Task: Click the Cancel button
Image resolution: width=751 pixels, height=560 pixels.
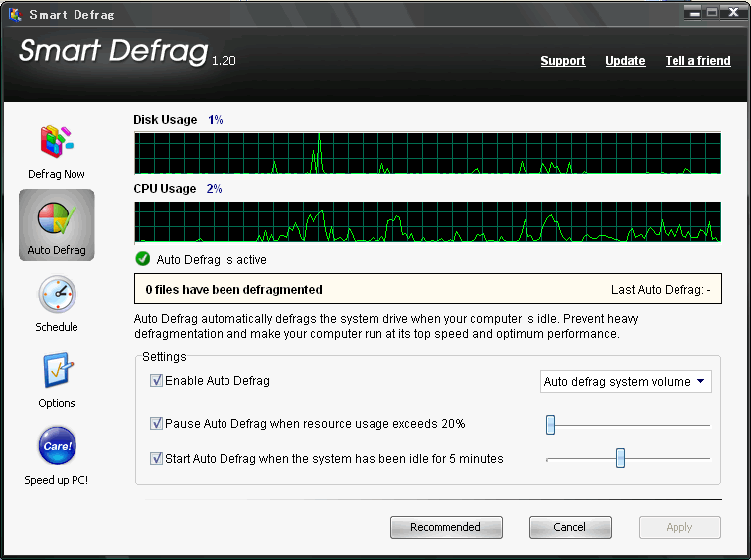Action: click(570, 527)
